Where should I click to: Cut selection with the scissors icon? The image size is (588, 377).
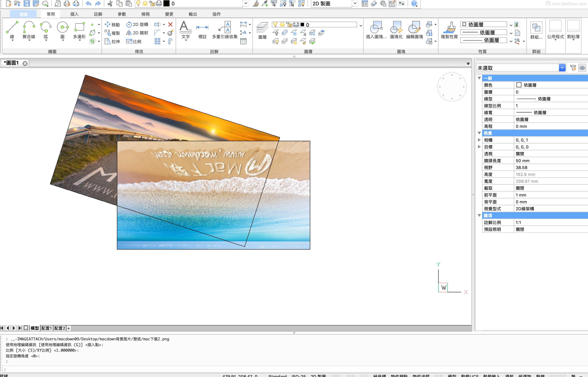(110, 3)
